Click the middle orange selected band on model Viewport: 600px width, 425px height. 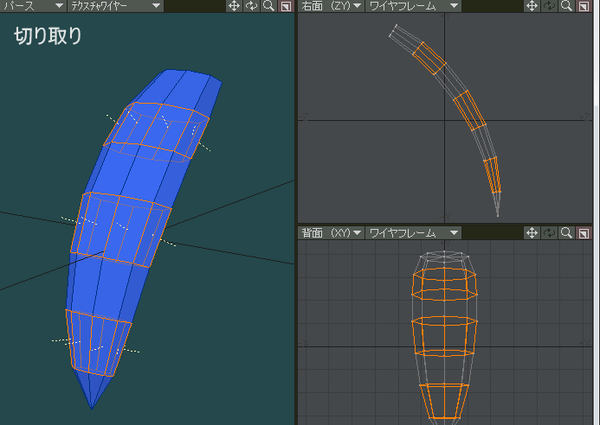click(x=121, y=230)
